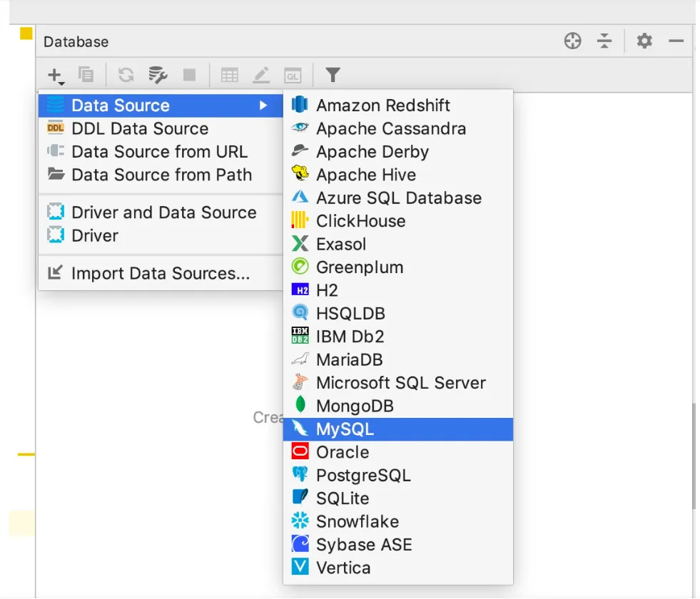Select MySQL from the data source list

tap(345, 429)
